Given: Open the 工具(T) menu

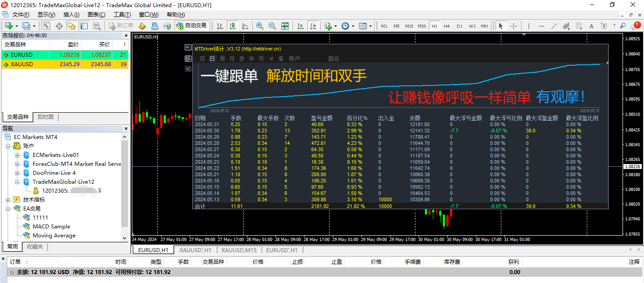Looking at the screenshot, I should (x=122, y=15).
